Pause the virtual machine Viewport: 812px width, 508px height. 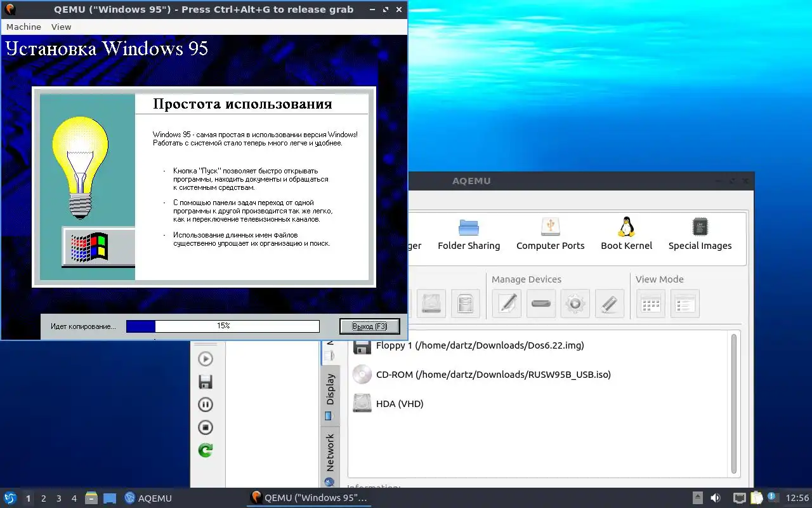[206, 404]
